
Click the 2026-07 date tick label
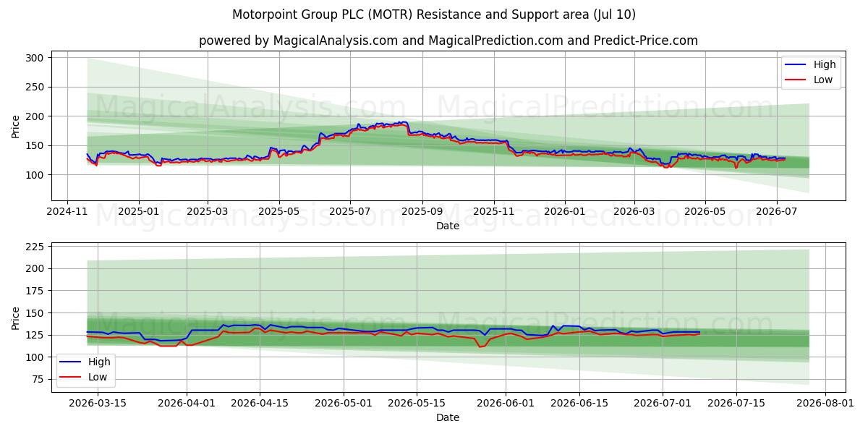[x=777, y=211]
